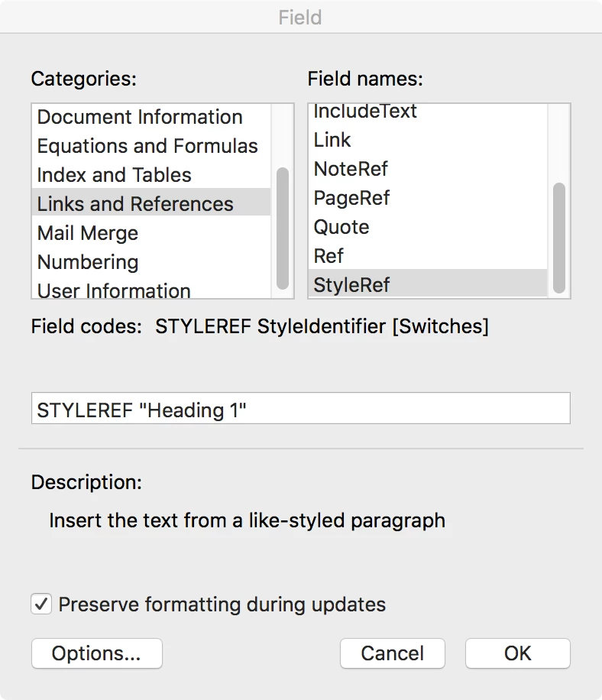Choose Link field name
Viewport: 602px width, 700px height.
click(x=332, y=141)
